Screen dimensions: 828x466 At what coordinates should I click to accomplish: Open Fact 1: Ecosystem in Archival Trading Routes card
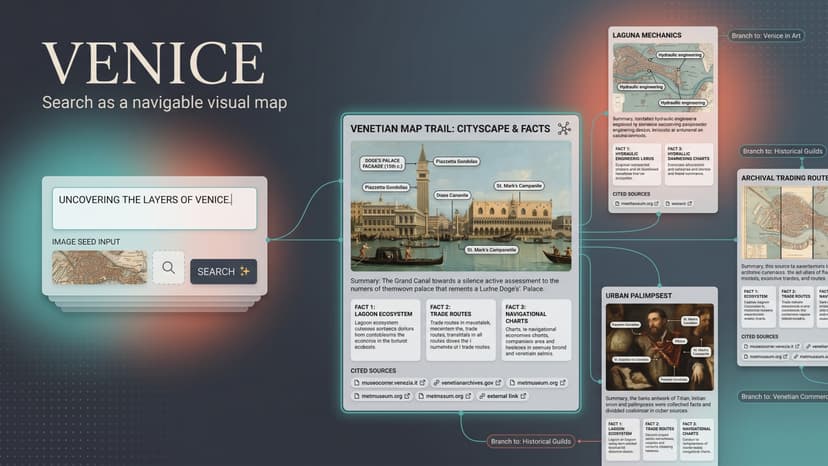tap(758, 306)
